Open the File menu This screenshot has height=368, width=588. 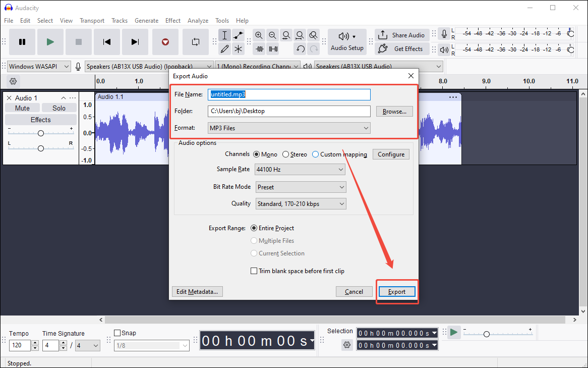(8, 21)
